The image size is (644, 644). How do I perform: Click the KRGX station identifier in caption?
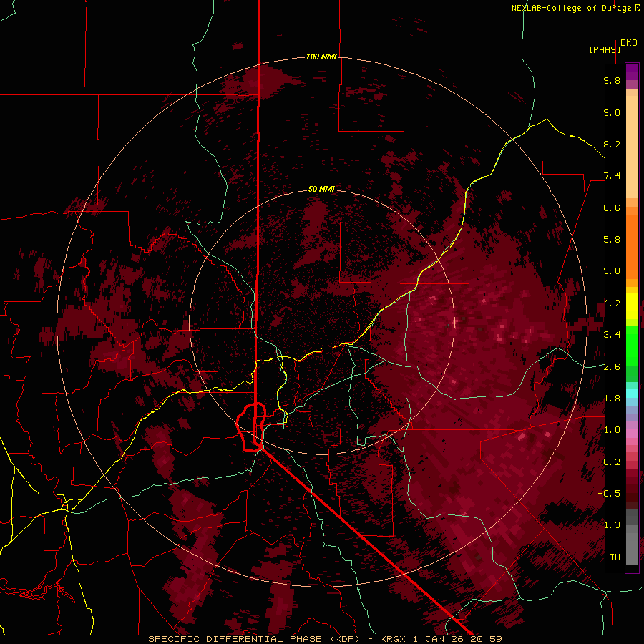(x=394, y=639)
